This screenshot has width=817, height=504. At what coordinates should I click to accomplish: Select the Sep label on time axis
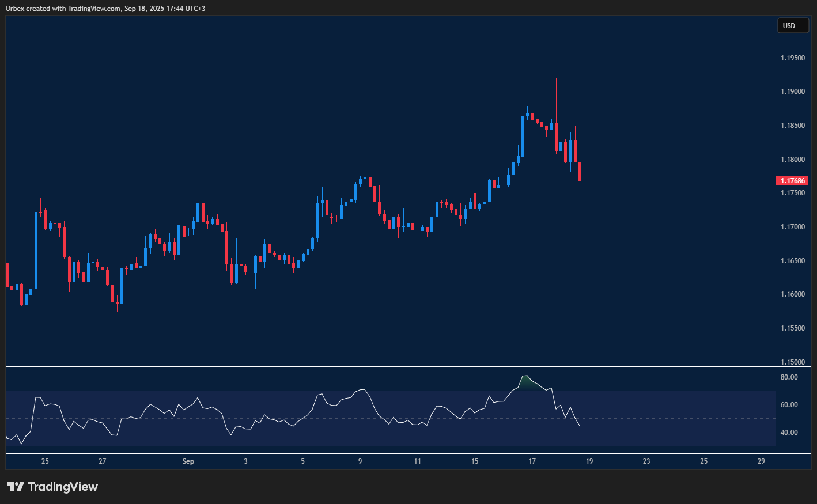tap(188, 461)
